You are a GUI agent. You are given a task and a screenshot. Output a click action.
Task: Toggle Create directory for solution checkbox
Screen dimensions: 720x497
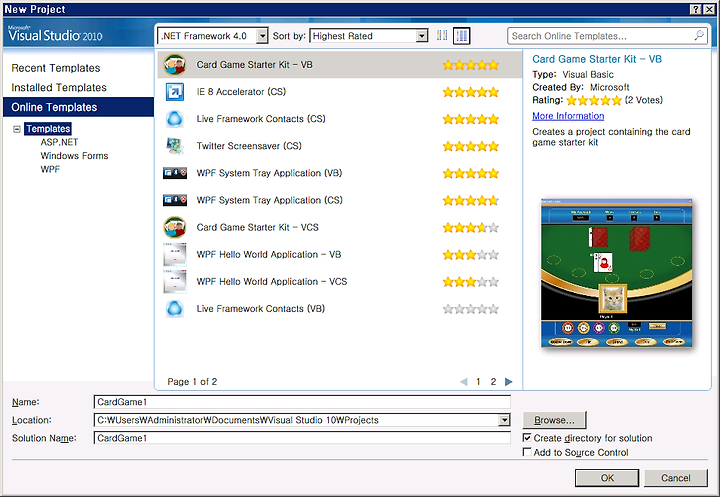pyautogui.click(x=527, y=438)
